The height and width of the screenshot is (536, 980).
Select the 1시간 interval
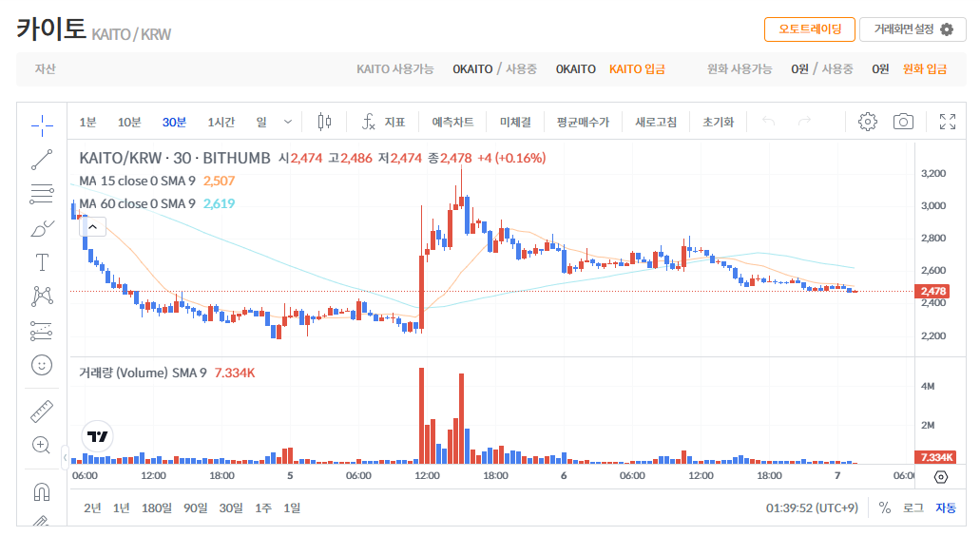coord(221,122)
